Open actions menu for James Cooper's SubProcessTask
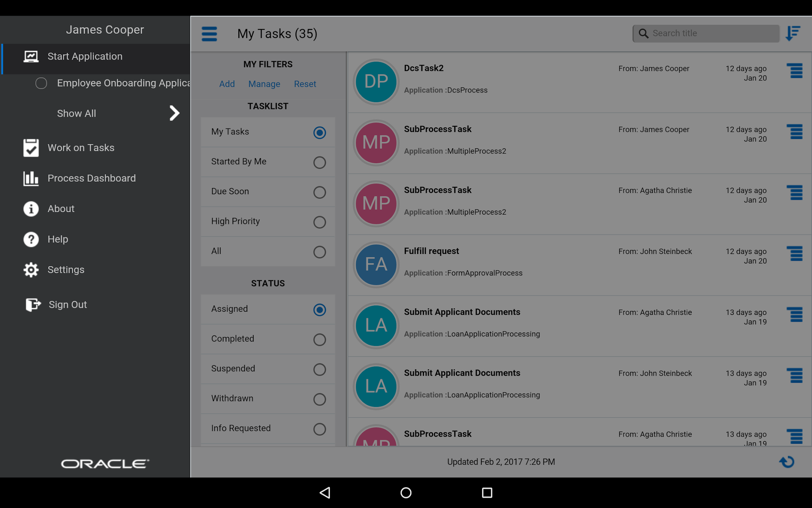The height and width of the screenshot is (508, 812). click(x=794, y=132)
